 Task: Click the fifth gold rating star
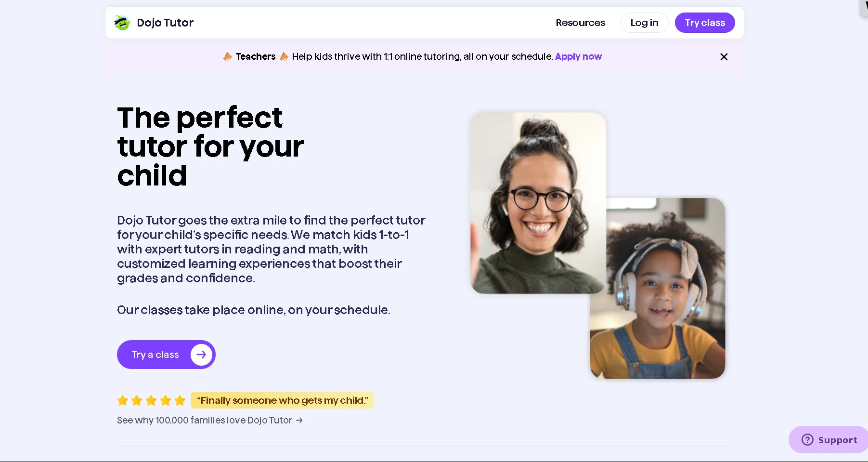tap(180, 400)
